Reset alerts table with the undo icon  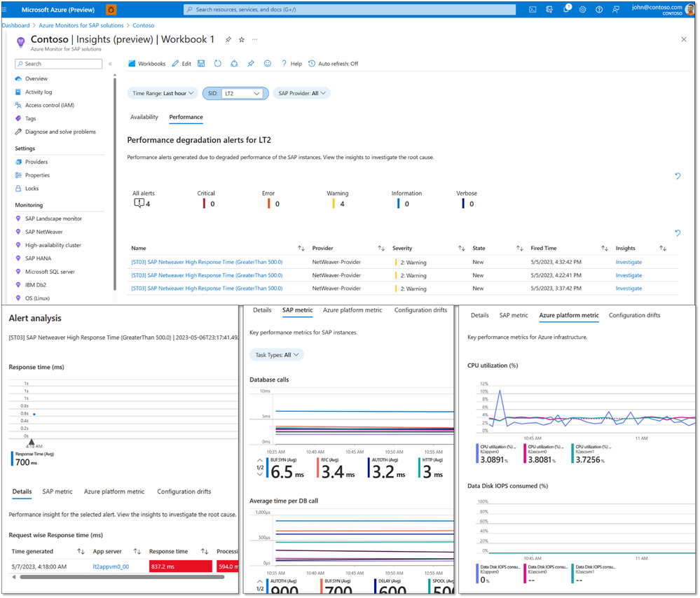click(x=678, y=232)
